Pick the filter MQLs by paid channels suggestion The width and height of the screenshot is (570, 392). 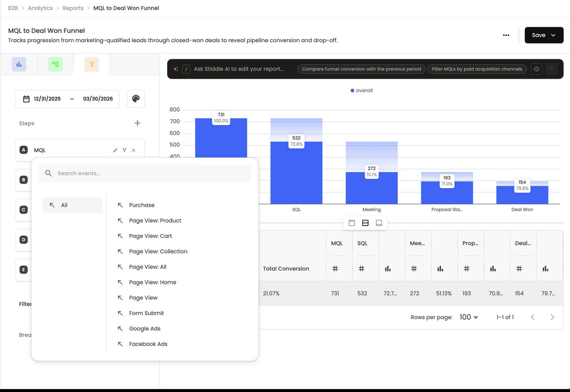(477, 69)
